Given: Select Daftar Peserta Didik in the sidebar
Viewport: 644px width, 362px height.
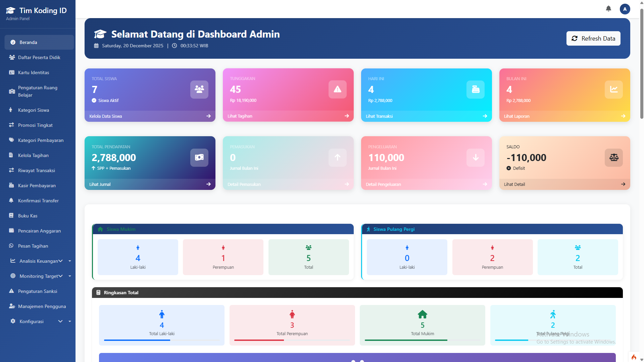Looking at the screenshot, I should [x=38, y=57].
